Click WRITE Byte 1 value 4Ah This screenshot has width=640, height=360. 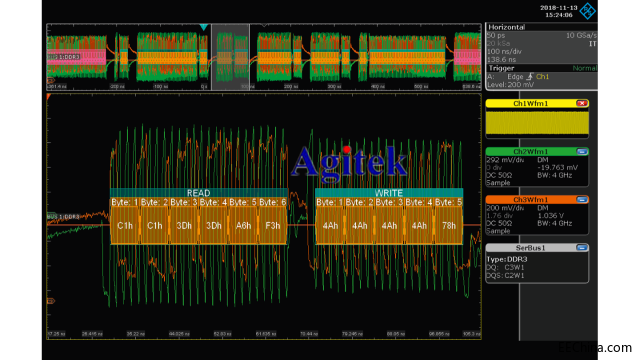click(x=330, y=226)
